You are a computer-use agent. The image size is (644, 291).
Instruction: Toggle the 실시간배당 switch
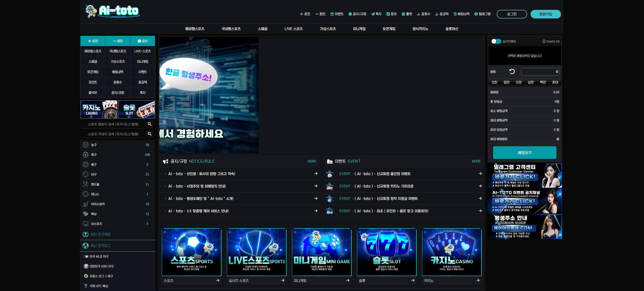coord(496,41)
